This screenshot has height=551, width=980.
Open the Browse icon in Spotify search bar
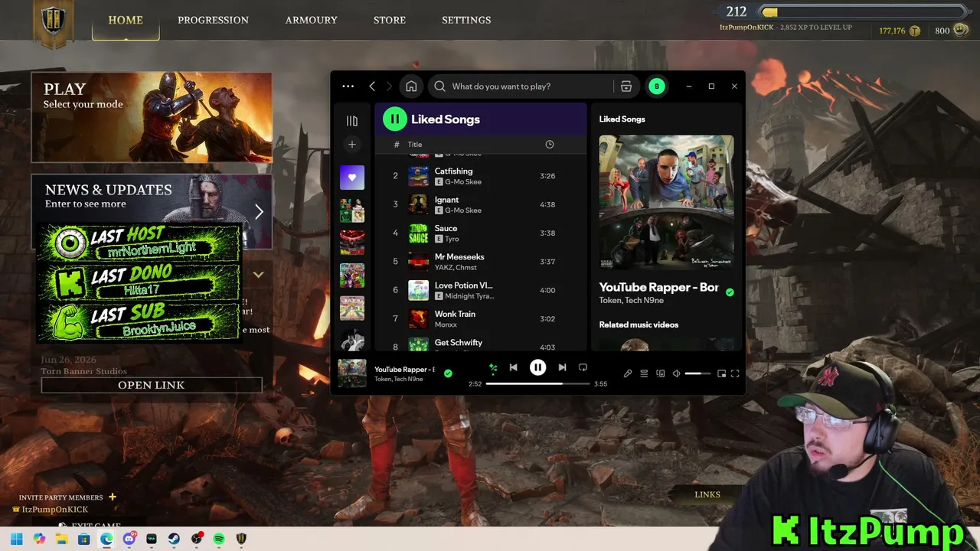pos(626,86)
